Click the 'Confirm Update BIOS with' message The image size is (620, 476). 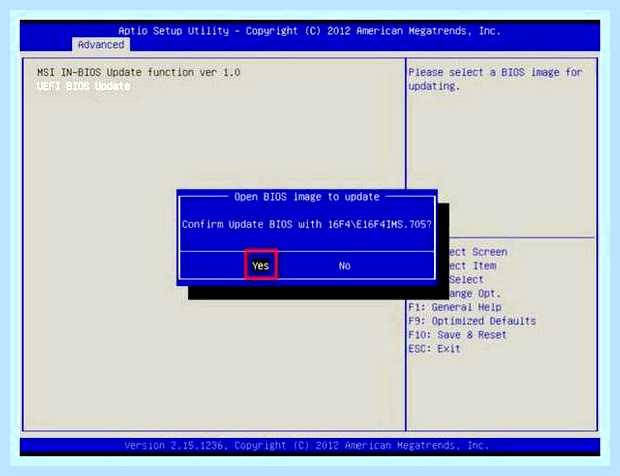306,224
